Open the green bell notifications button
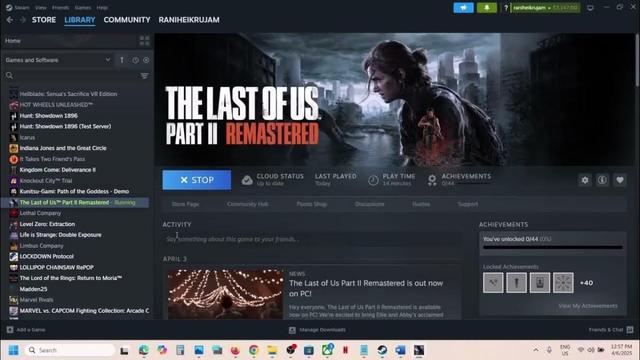640x360 pixels. point(487,7)
